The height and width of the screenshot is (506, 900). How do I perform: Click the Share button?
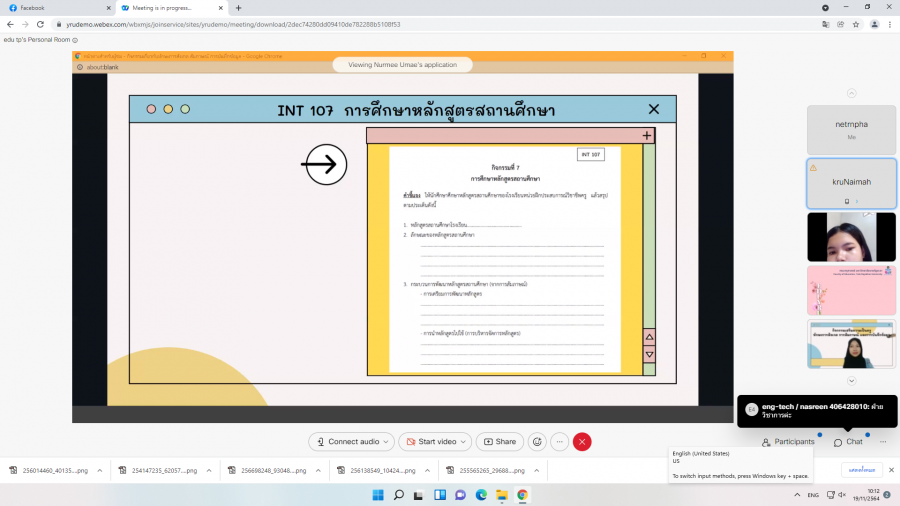[500, 441]
